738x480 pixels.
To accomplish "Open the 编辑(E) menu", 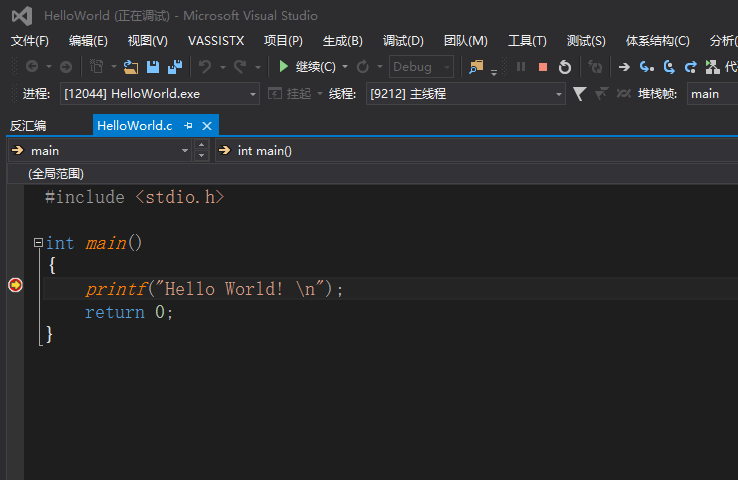I will (x=88, y=41).
